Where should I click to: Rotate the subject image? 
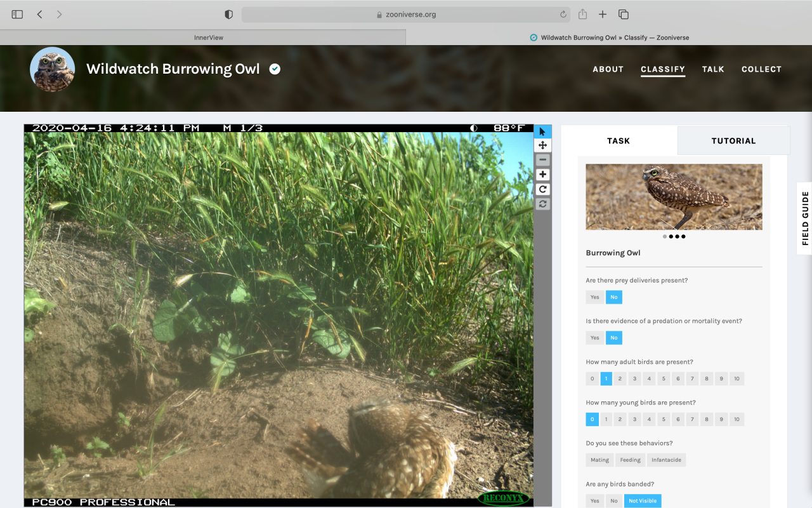[x=542, y=189]
